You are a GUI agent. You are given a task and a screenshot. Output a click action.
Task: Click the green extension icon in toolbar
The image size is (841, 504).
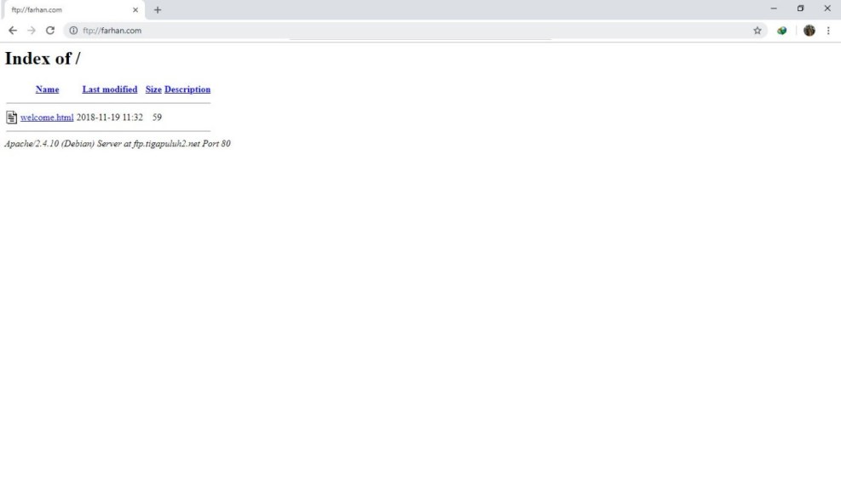coord(782,31)
